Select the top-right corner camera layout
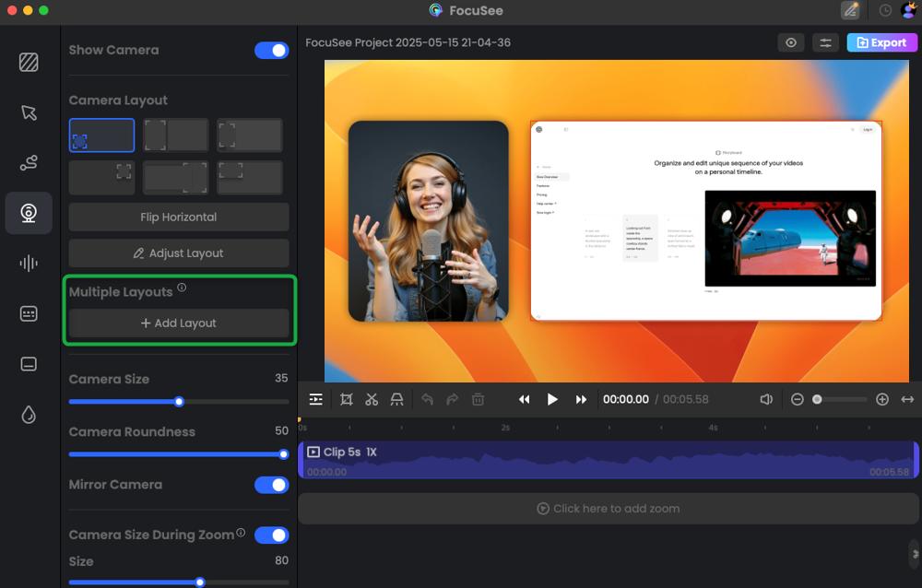Viewport: 922px width, 588px height. click(101, 178)
